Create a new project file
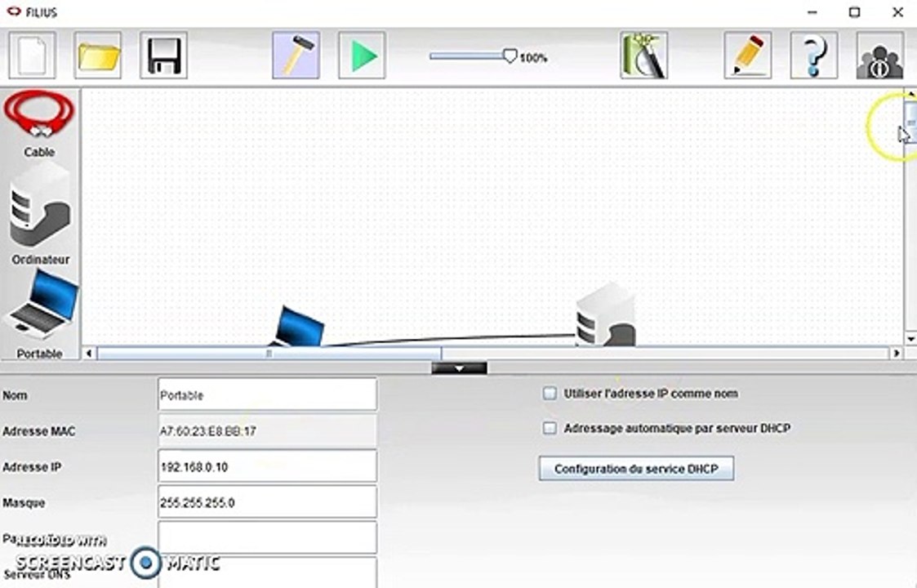 point(32,56)
